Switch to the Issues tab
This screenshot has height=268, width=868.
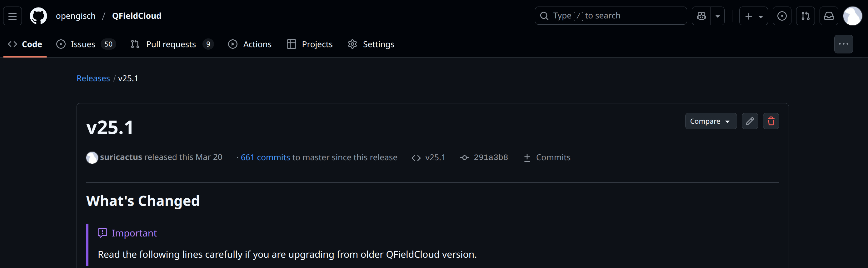click(86, 44)
